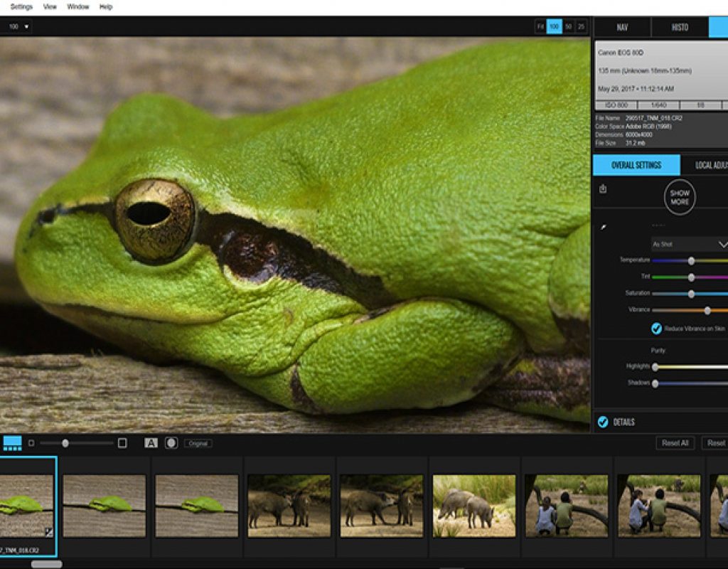Switch to the NAV tab
The image size is (728, 569).
tap(622, 28)
